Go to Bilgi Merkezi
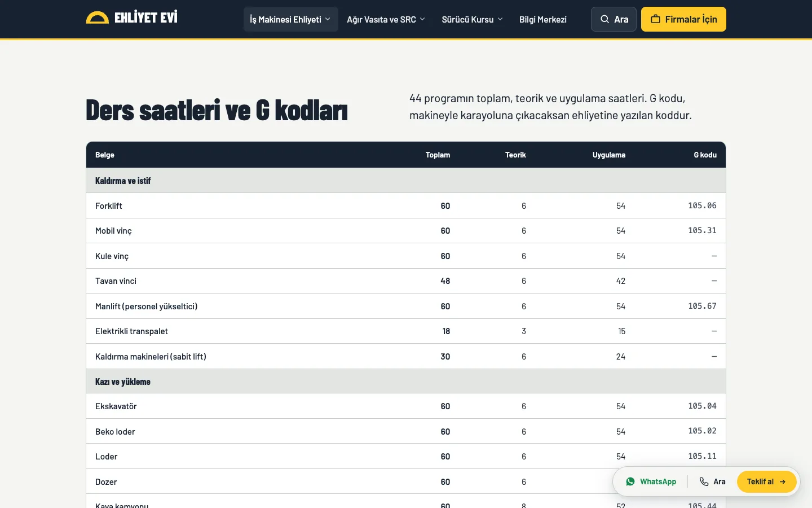Image resolution: width=812 pixels, height=508 pixels. point(543,19)
